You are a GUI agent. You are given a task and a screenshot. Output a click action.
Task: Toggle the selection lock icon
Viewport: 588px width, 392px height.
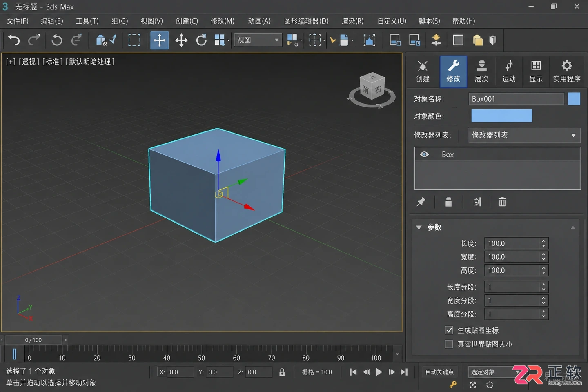pyautogui.click(x=282, y=372)
